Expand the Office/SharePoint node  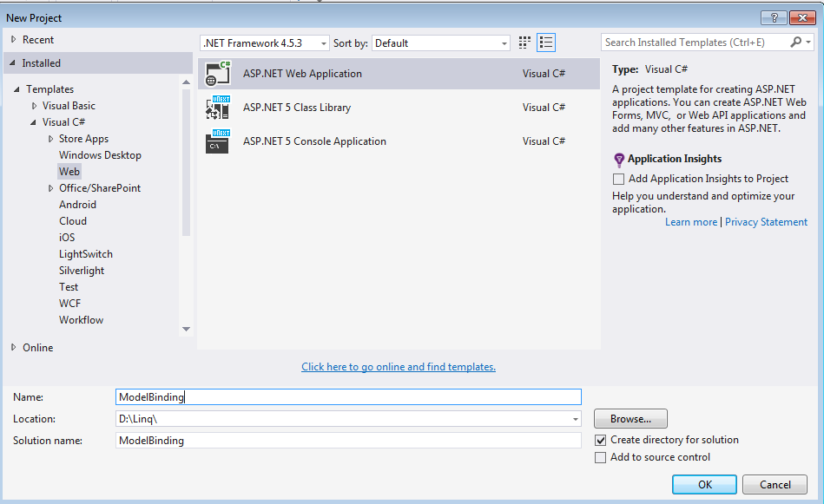(x=49, y=187)
